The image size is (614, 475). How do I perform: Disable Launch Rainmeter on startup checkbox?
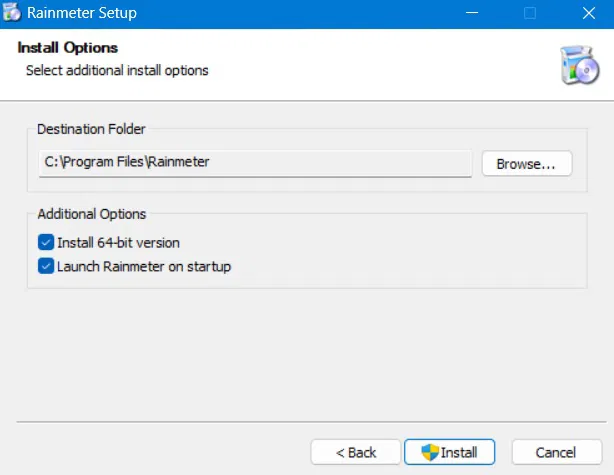pos(45,266)
